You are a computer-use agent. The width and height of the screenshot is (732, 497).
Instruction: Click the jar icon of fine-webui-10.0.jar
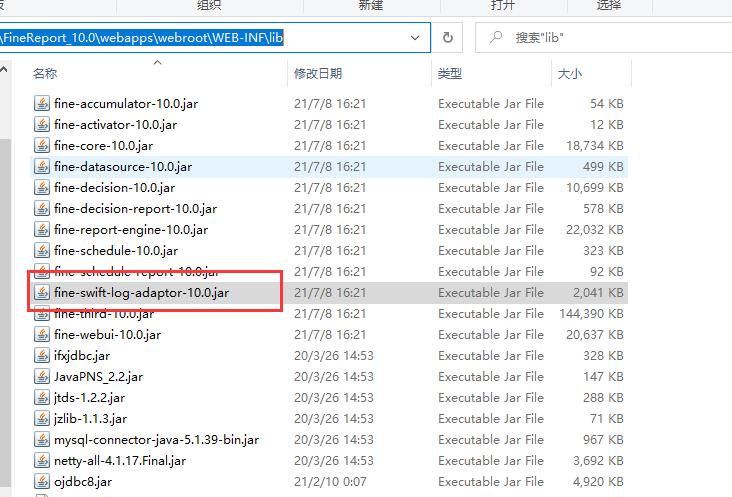pos(42,334)
